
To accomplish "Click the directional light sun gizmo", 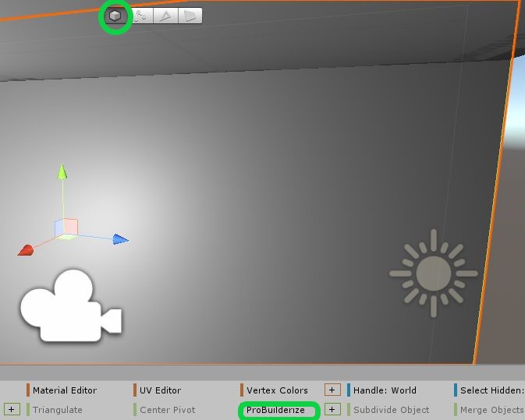I will (x=433, y=273).
